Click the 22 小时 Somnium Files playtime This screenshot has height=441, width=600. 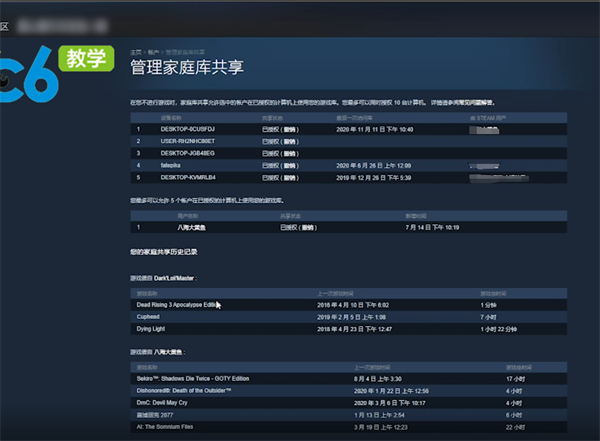[x=515, y=427]
